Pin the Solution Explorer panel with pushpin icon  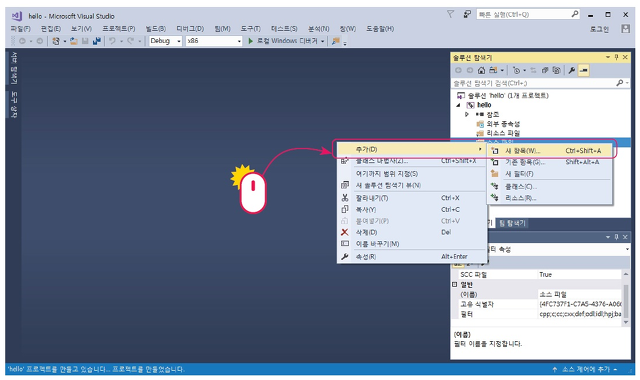(616, 57)
